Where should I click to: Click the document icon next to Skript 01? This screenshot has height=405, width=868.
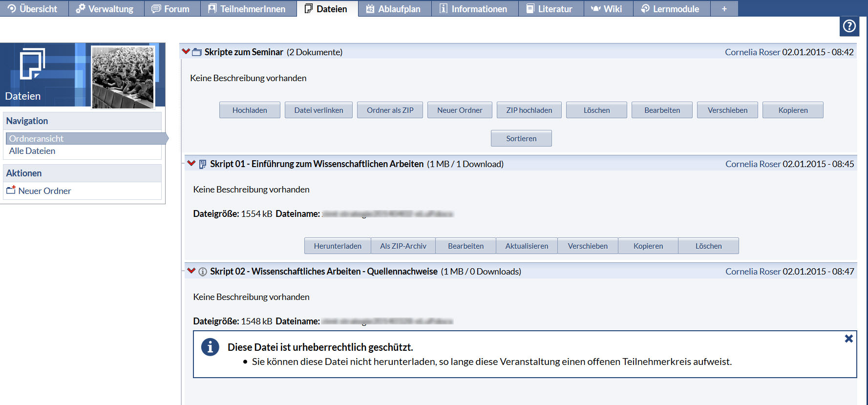point(202,164)
